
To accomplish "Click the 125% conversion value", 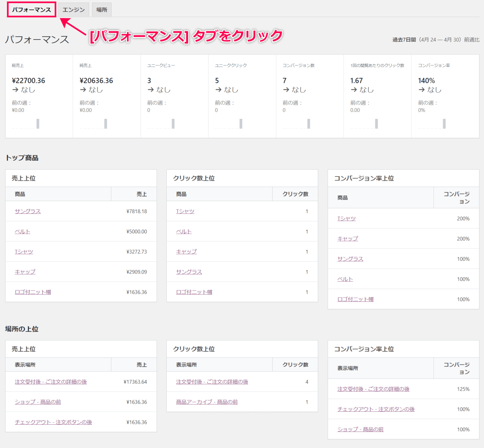I will click(463, 389).
